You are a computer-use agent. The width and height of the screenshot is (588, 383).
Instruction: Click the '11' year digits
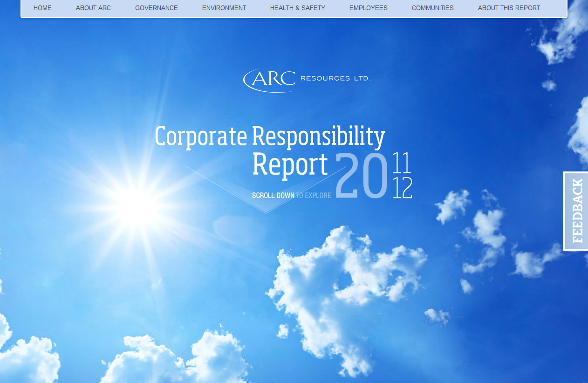point(402,163)
